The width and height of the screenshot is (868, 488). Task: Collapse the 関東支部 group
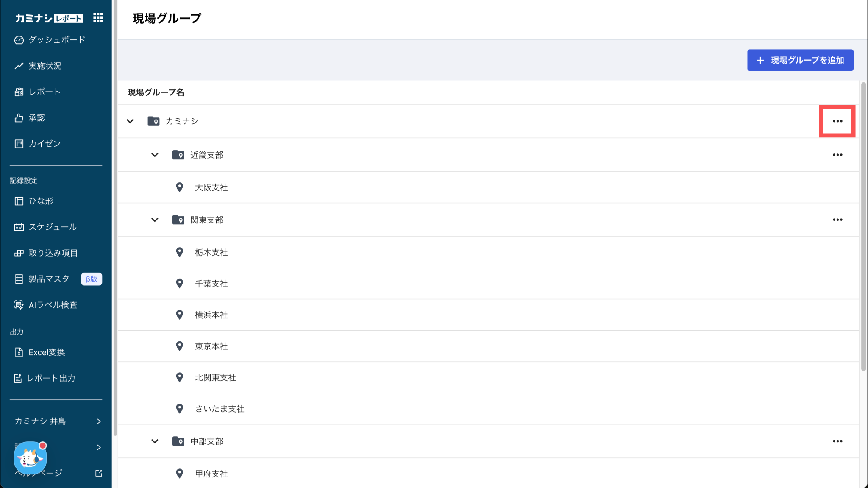[x=155, y=220]
